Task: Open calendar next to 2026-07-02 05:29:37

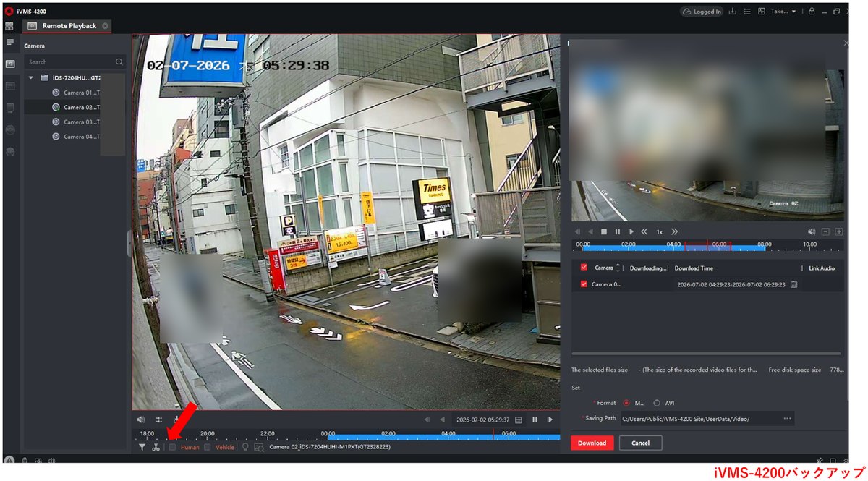Action: 519,420
